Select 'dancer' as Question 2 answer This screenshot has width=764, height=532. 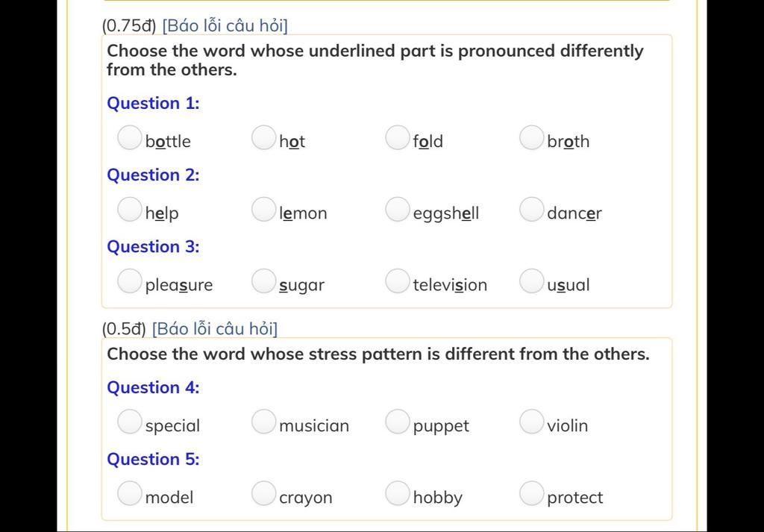(531, 210)
